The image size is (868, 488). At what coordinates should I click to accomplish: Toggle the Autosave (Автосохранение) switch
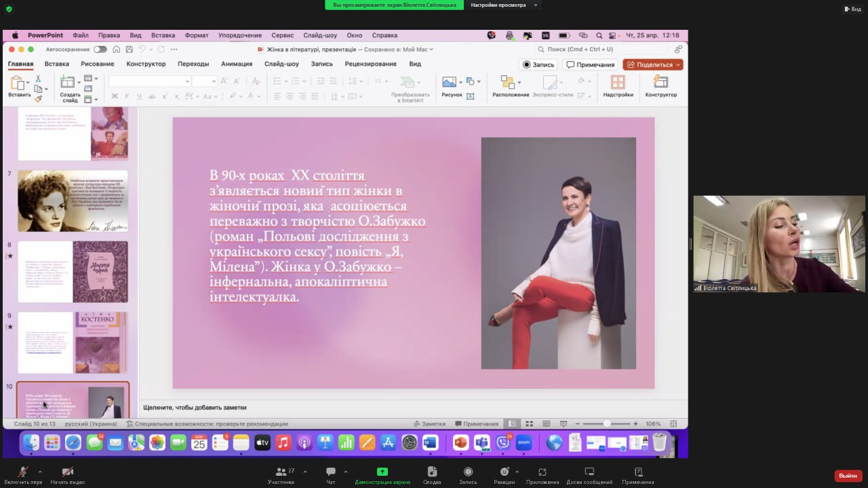[100, 49]
